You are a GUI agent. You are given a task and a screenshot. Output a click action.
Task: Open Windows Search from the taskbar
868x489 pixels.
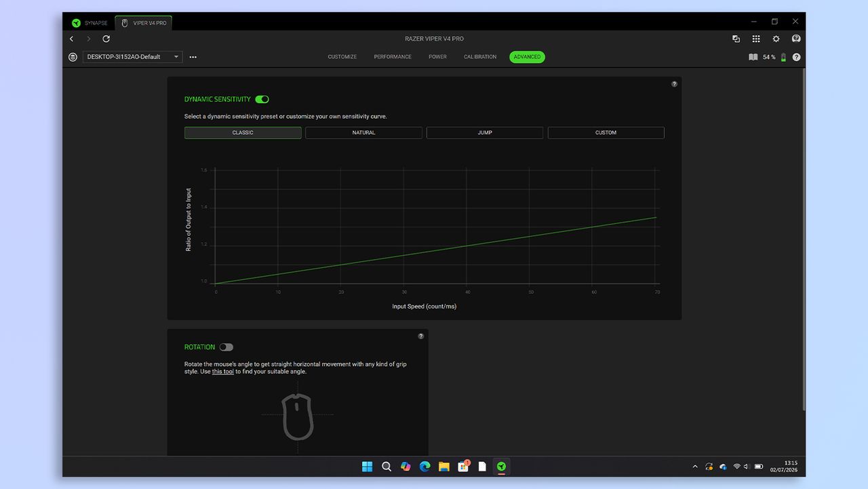pos(387,467)
